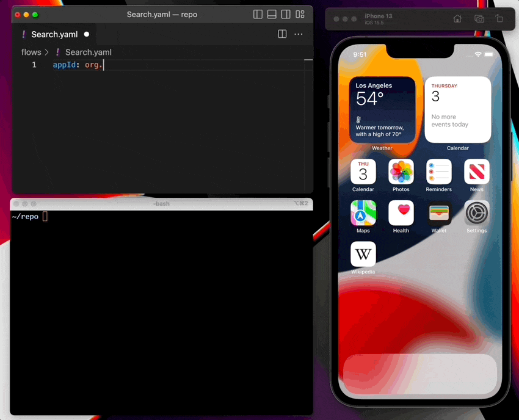The height and width of the screenshot is (420, 519).
Task: Take simulator screenshot with camera icon
Action: click(x=479, y=19)
